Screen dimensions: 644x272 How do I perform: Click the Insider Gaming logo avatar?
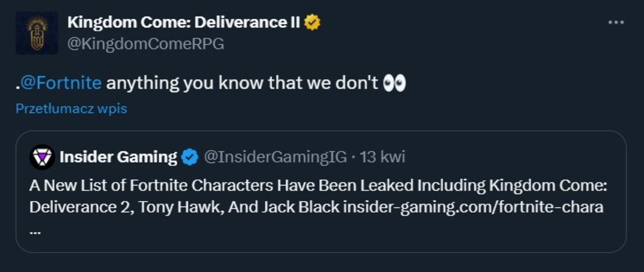point(41,157)
